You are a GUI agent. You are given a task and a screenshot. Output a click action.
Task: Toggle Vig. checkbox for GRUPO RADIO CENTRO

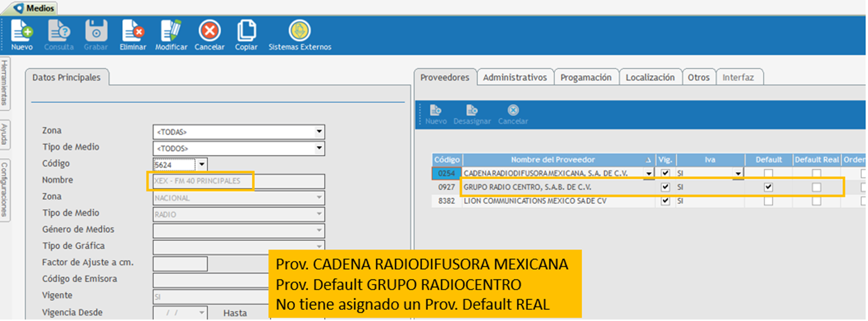(665, 187)
